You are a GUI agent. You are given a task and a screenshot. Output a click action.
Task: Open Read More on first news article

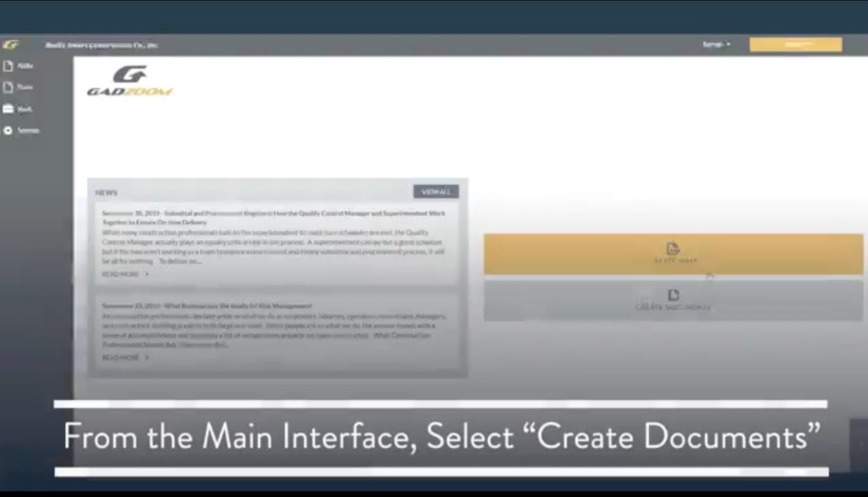tap(125, 274)
